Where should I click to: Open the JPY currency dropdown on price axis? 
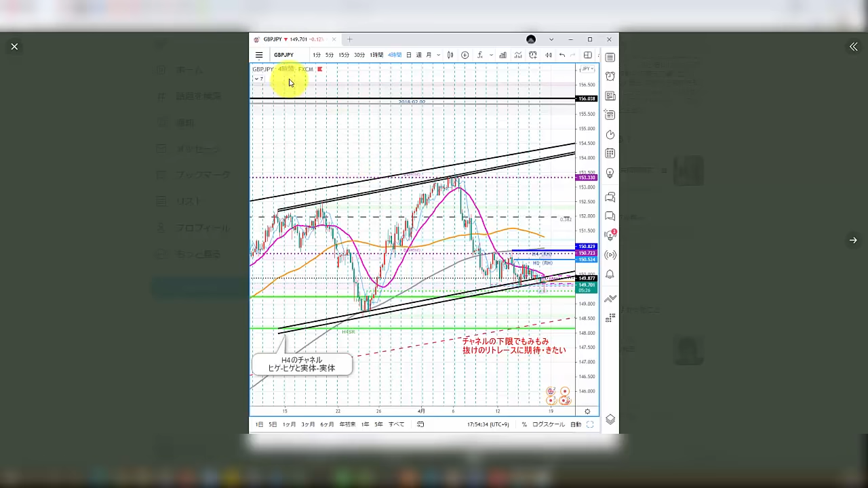point(586,69)
